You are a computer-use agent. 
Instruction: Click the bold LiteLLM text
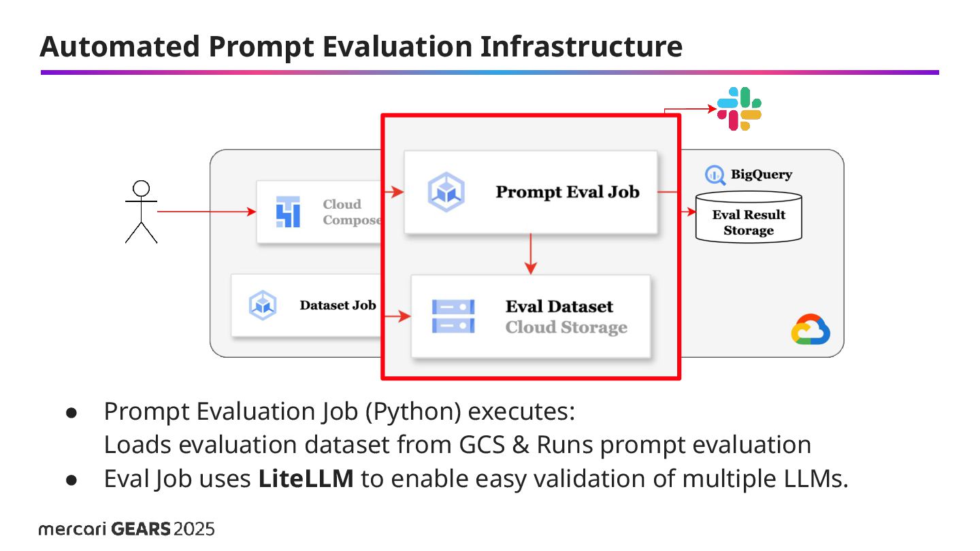pyautogui.click(x=306, y=479)
